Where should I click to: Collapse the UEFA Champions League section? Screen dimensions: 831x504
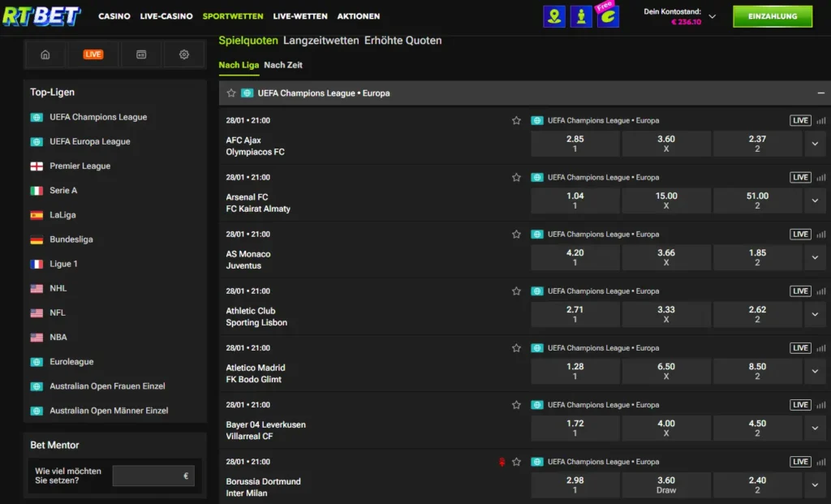[821, 93]
